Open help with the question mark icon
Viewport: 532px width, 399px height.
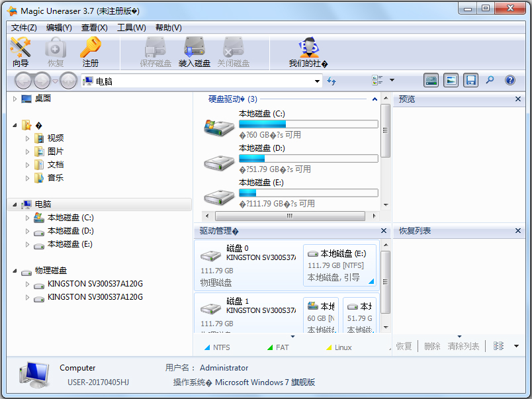510,81
